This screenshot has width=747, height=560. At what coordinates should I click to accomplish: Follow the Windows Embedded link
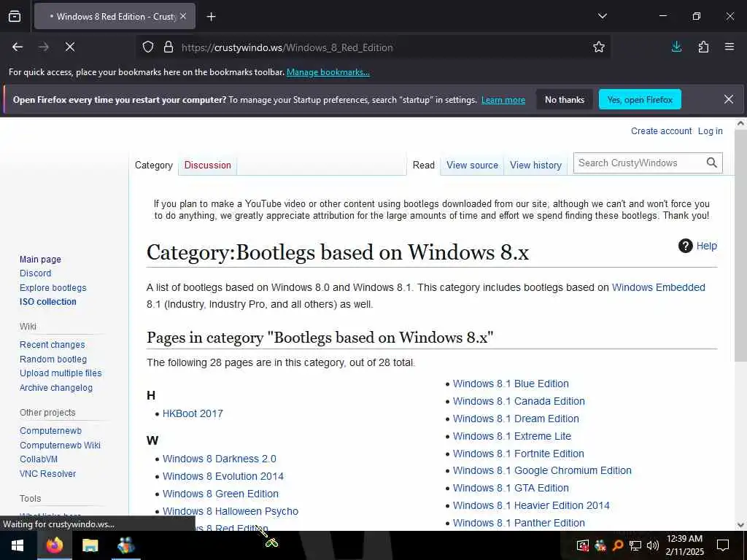(659, 287)
